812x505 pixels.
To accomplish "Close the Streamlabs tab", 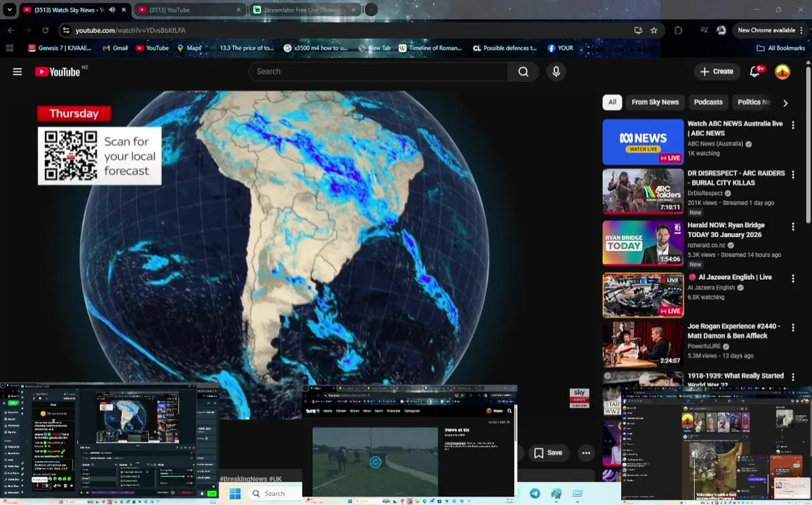I will click(354, 9).
